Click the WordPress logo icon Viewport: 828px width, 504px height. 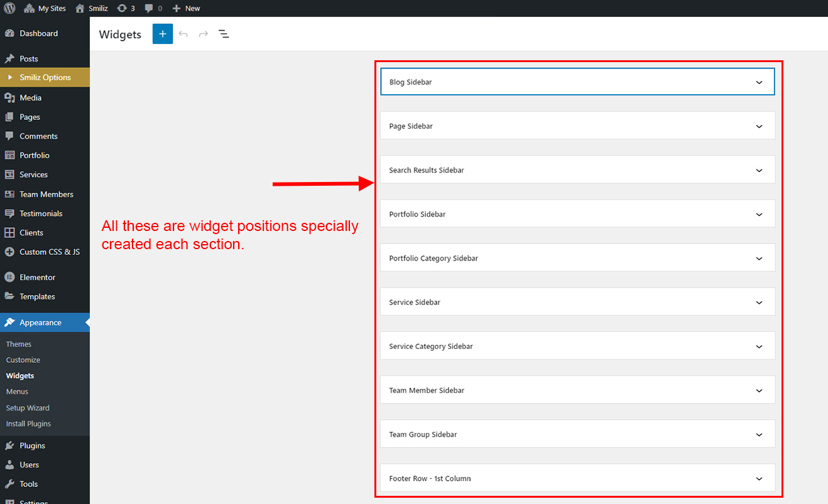pos(9,8)
